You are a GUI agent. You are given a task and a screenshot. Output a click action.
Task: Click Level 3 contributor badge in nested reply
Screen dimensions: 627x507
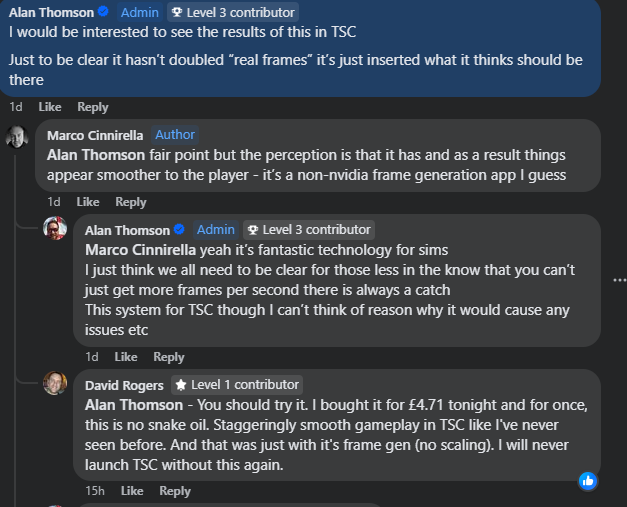tap(309, 230)
